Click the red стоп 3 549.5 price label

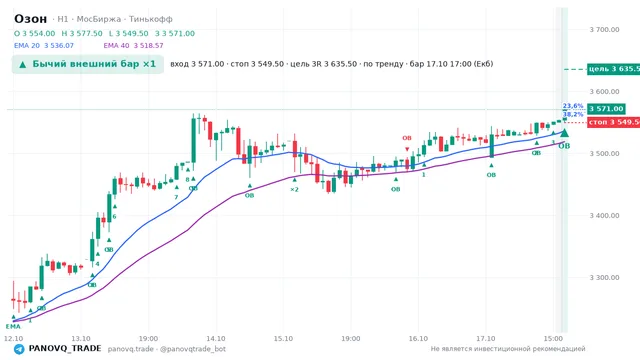(613, 122)
